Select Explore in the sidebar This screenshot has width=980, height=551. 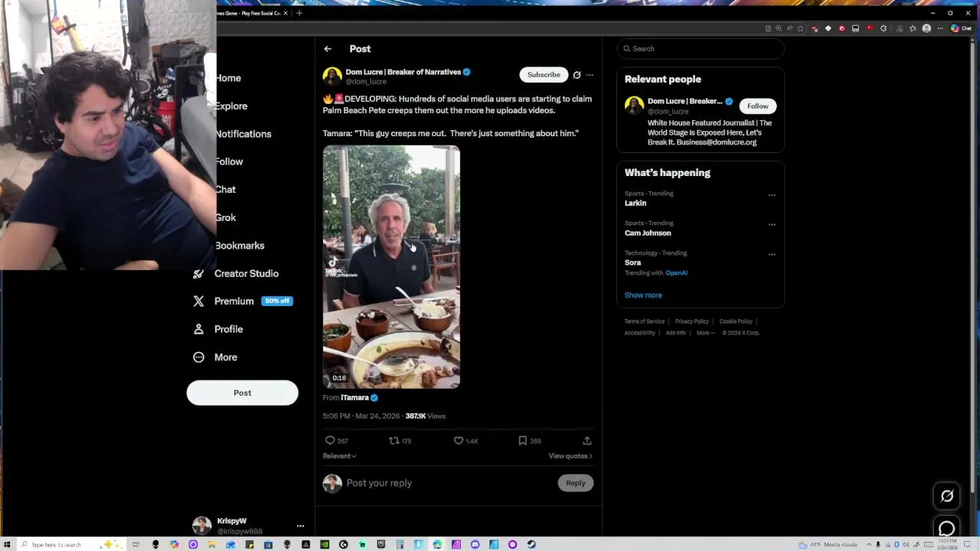click(x=231, y=106)
